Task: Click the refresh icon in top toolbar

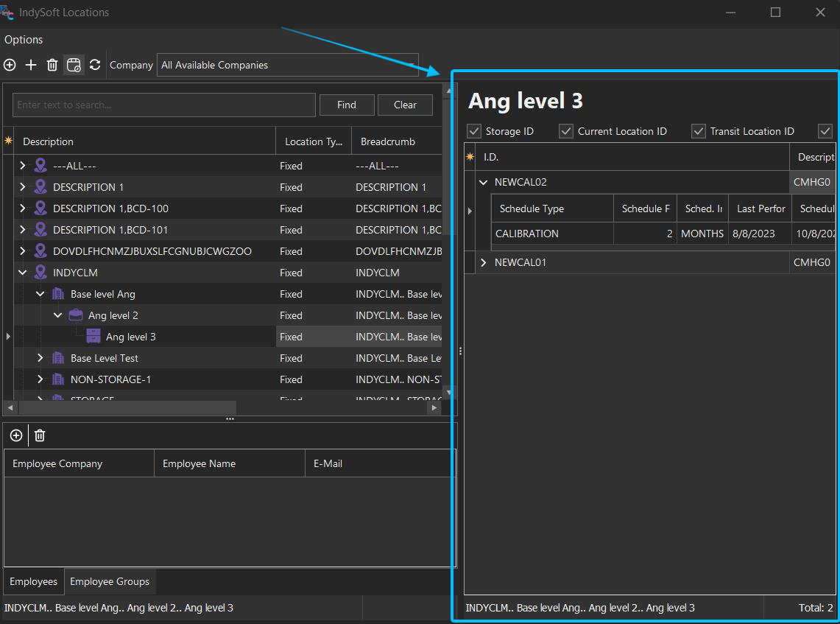Action: [95, 65]
